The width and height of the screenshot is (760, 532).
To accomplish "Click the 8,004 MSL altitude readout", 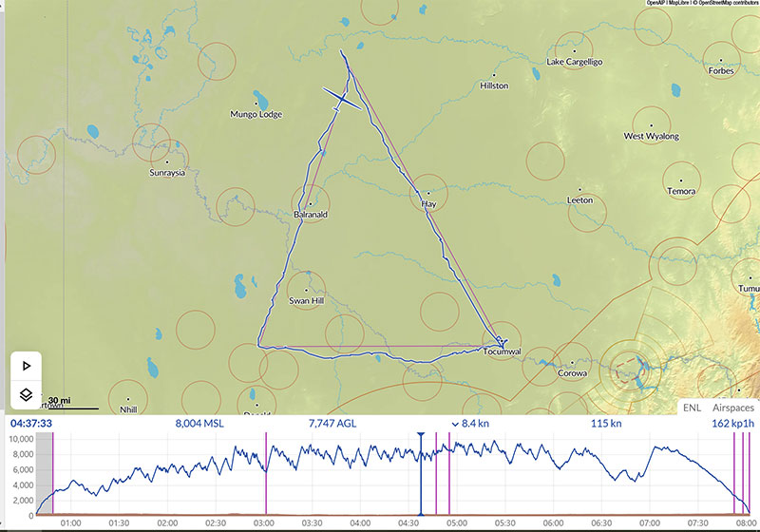I will pos(204,424).
